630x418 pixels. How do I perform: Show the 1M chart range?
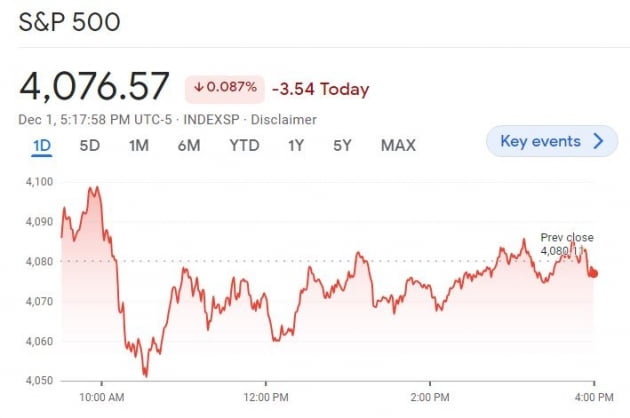point(139,146)
